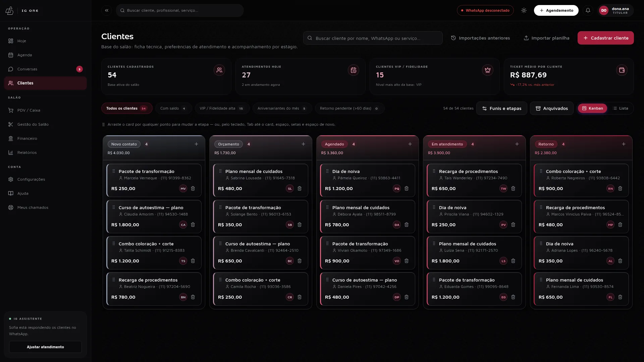
Task: Open the Arquivados clients view
Action: tap(551, 108)
